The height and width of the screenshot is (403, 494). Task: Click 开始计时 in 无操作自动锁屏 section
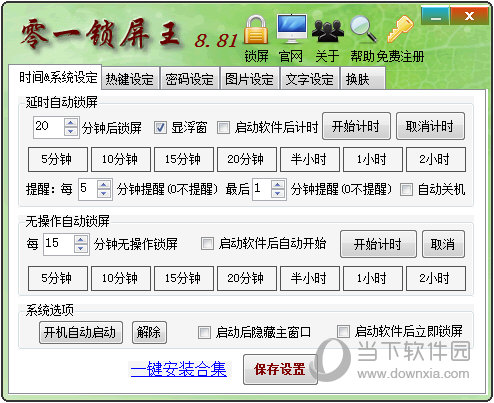click(378, 244)
